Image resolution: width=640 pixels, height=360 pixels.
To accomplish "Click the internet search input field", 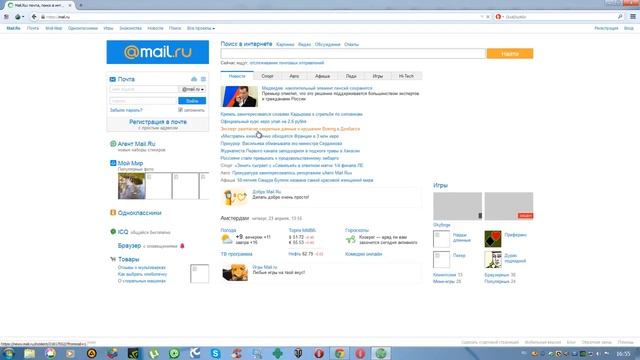I will click(353, 53).
